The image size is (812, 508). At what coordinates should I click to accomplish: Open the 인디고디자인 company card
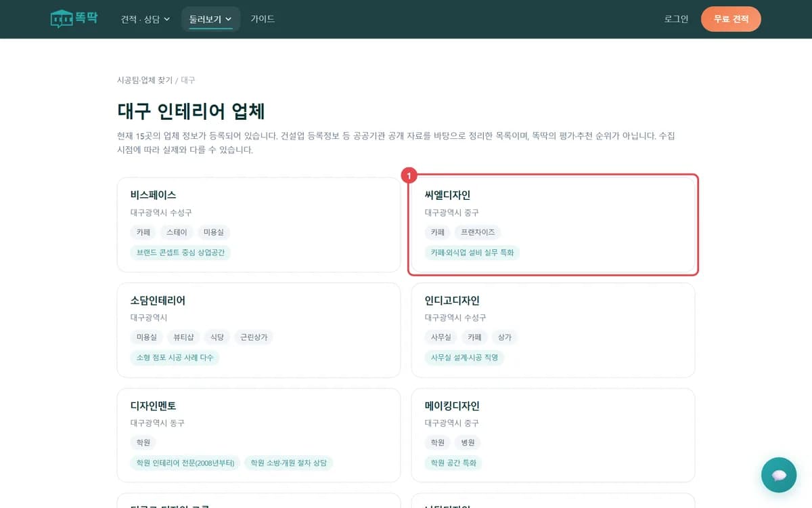[553, 330]
